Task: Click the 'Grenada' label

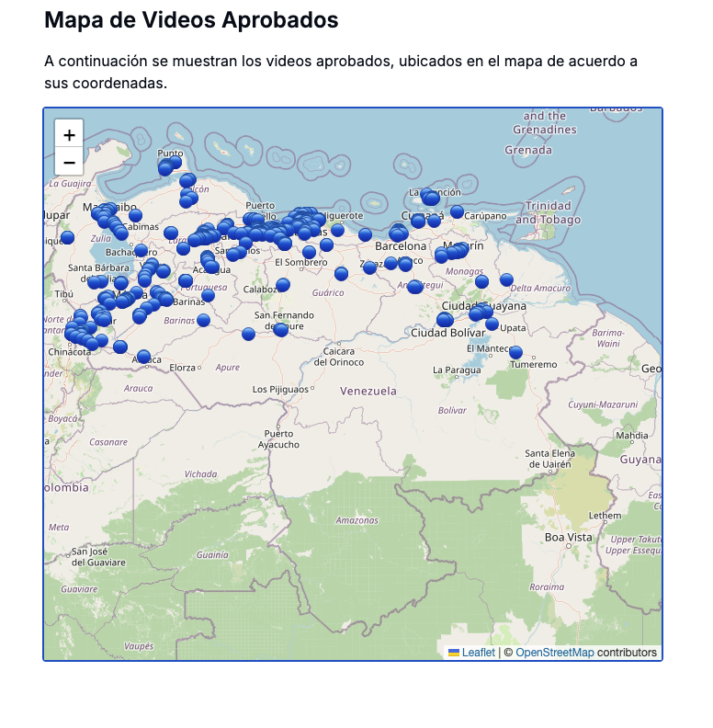Action: point(528,150)
